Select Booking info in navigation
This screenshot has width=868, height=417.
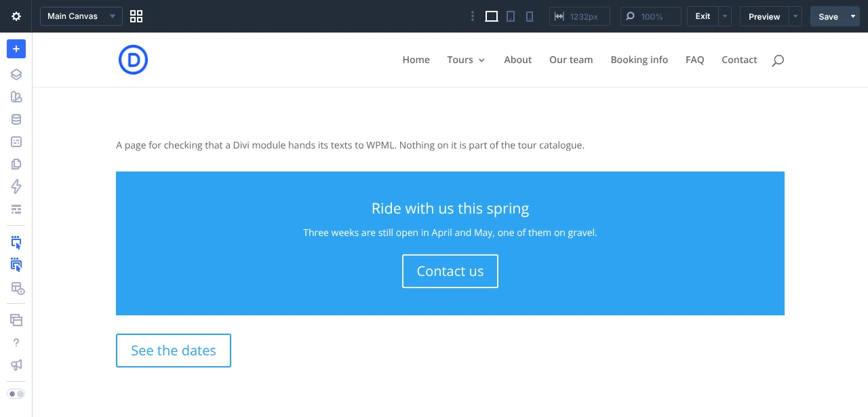click(639, 60)
